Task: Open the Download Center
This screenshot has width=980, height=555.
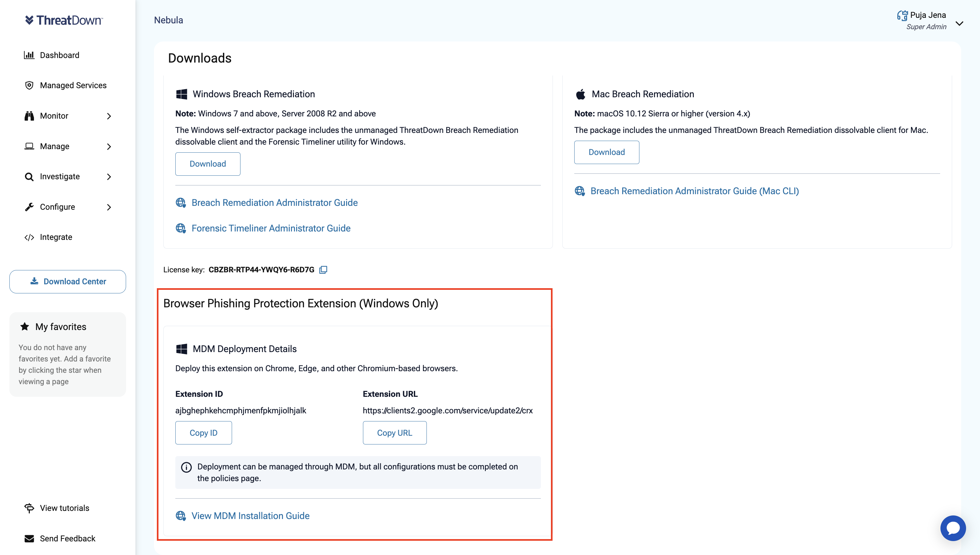Action: 68,282
